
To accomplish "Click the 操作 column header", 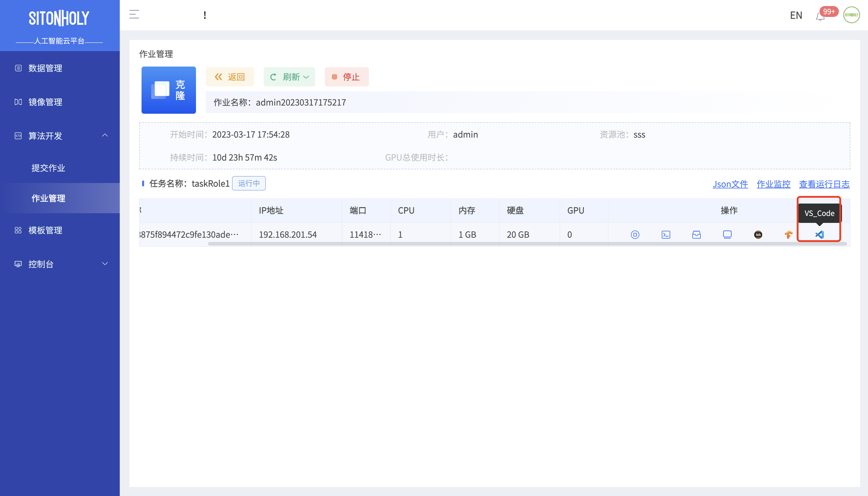I will click(x=729, y=210).
